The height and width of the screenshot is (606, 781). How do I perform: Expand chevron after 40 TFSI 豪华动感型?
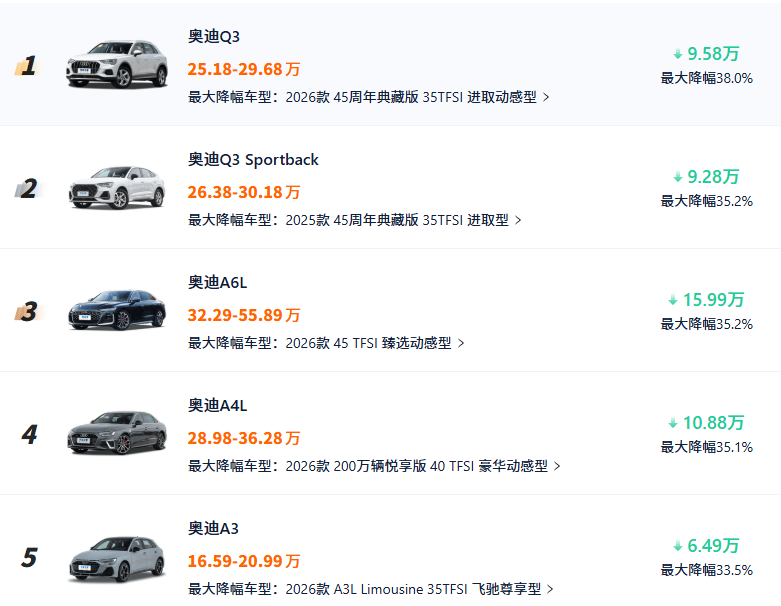557,466
